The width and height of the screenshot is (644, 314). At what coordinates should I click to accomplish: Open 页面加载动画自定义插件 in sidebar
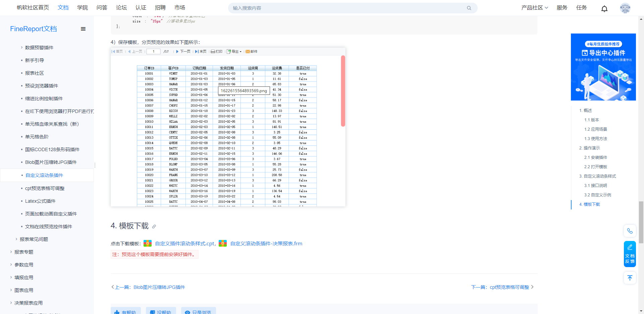pos(51,214)
